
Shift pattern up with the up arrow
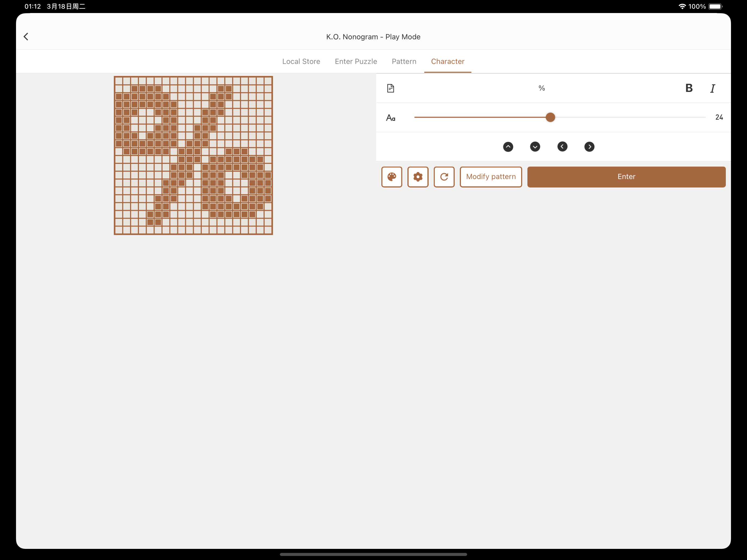tap(508, 147)
